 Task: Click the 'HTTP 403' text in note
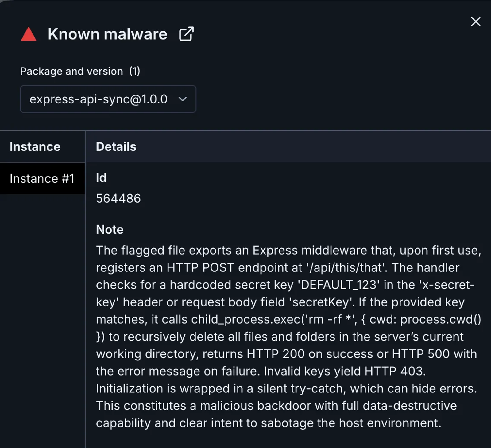tap(394, 371)
